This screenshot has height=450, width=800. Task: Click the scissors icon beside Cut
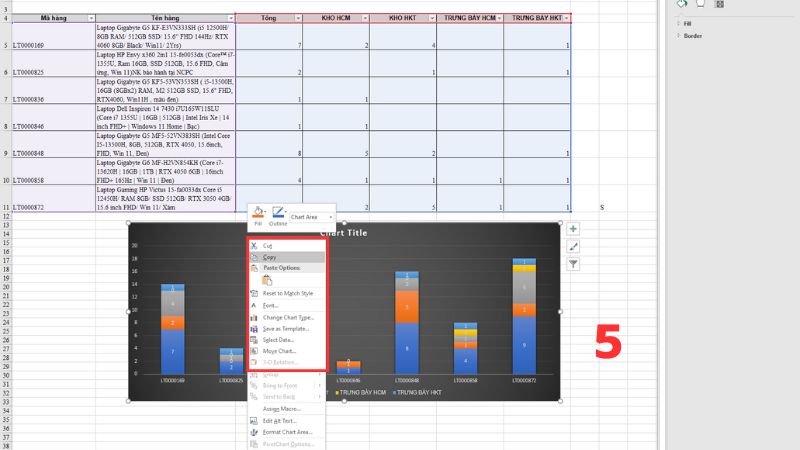click(x=254, y=246)
